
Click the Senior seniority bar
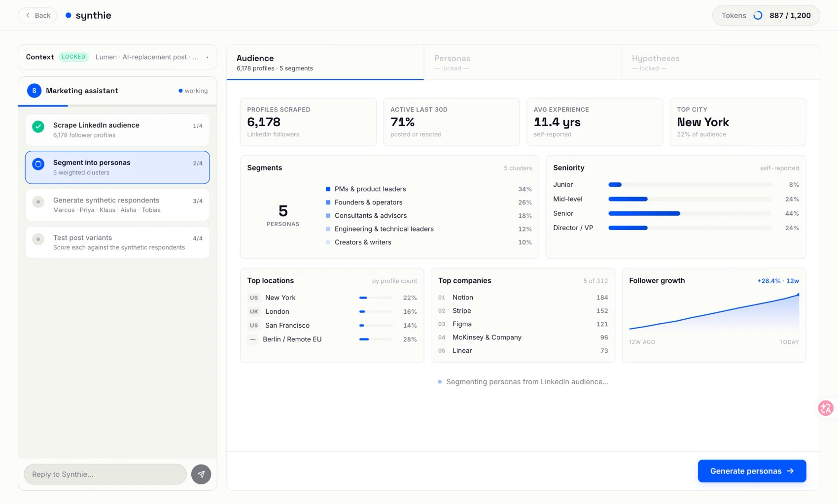[x=690, y=213]
